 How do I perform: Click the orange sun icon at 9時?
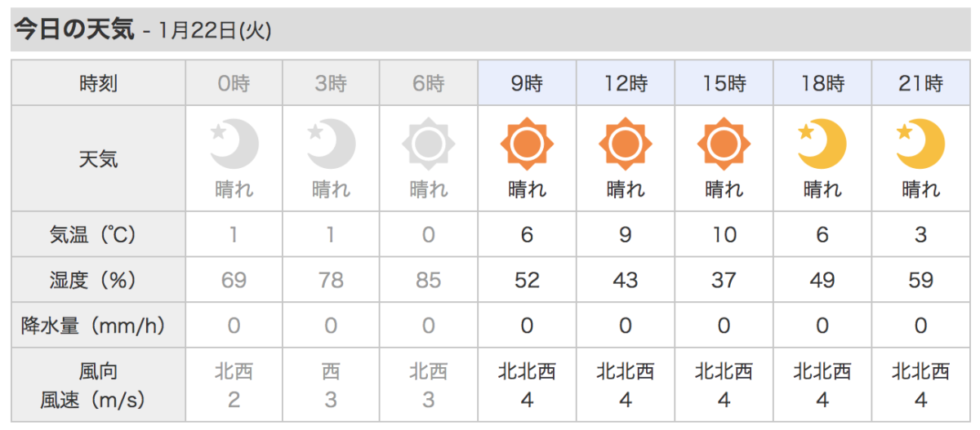(527, 144)
